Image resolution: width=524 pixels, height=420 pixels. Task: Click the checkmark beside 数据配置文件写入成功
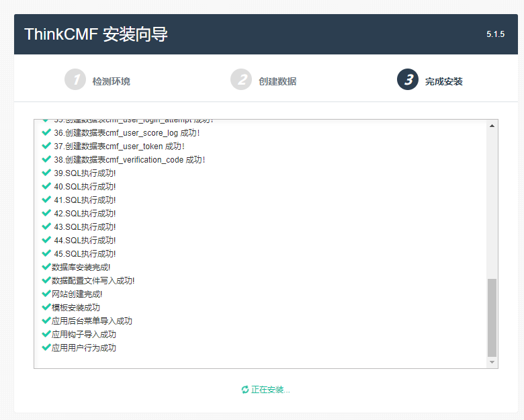(x=46, y=280)
